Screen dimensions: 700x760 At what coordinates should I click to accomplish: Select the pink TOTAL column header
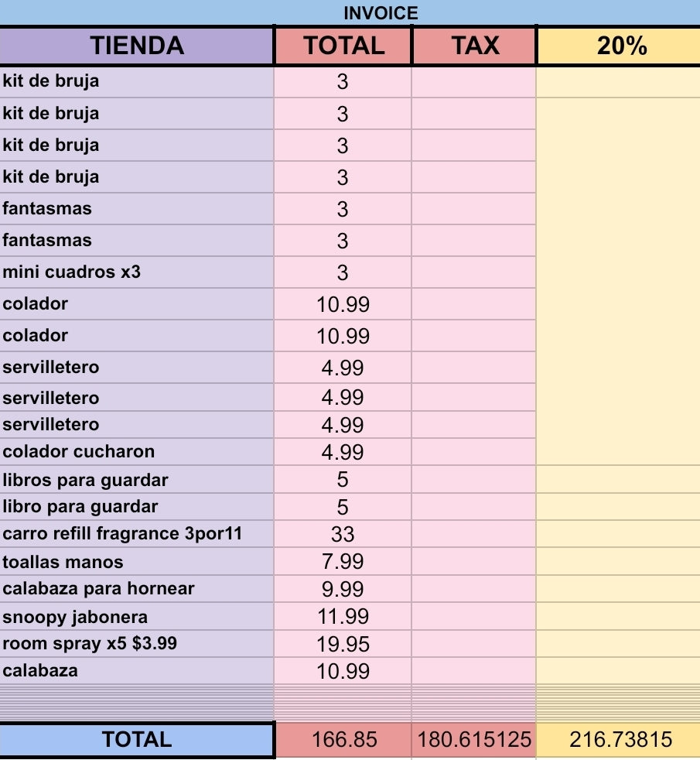(343, 46)
